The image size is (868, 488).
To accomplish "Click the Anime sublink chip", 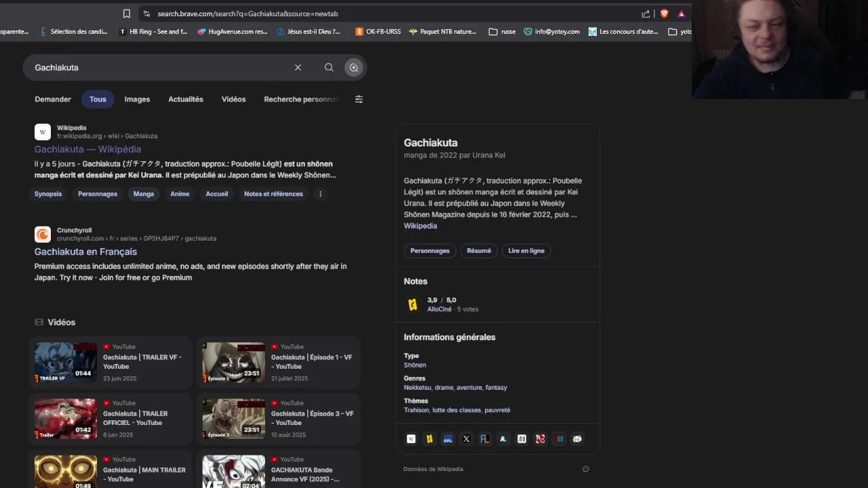I will pyautogui.click(x=180, y=194).
